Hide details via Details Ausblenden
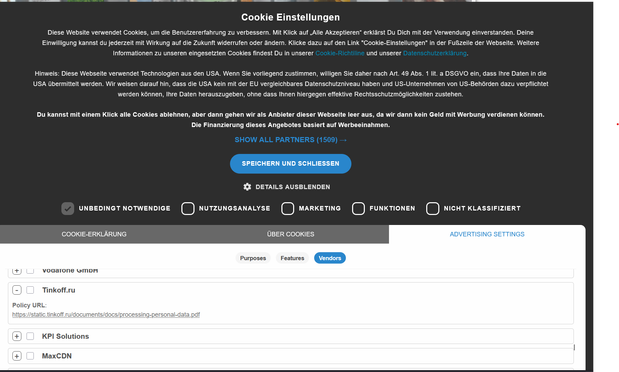Viewport: 619px width, 372px height. point(293,187)
